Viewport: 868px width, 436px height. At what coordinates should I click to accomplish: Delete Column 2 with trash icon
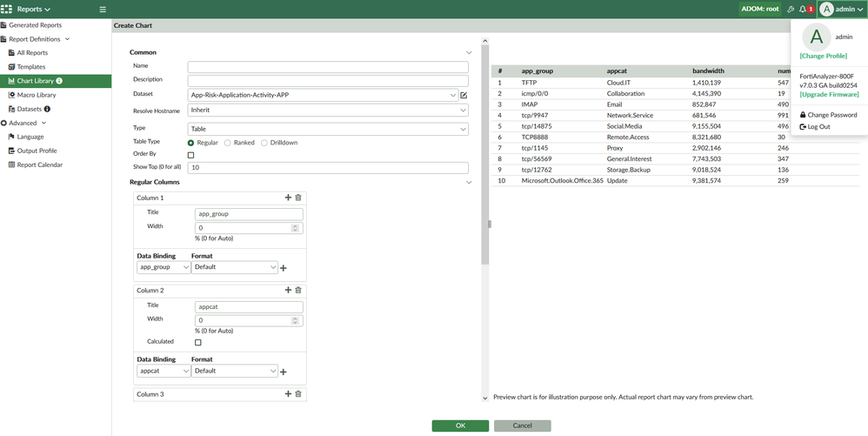tap(298, 290)
